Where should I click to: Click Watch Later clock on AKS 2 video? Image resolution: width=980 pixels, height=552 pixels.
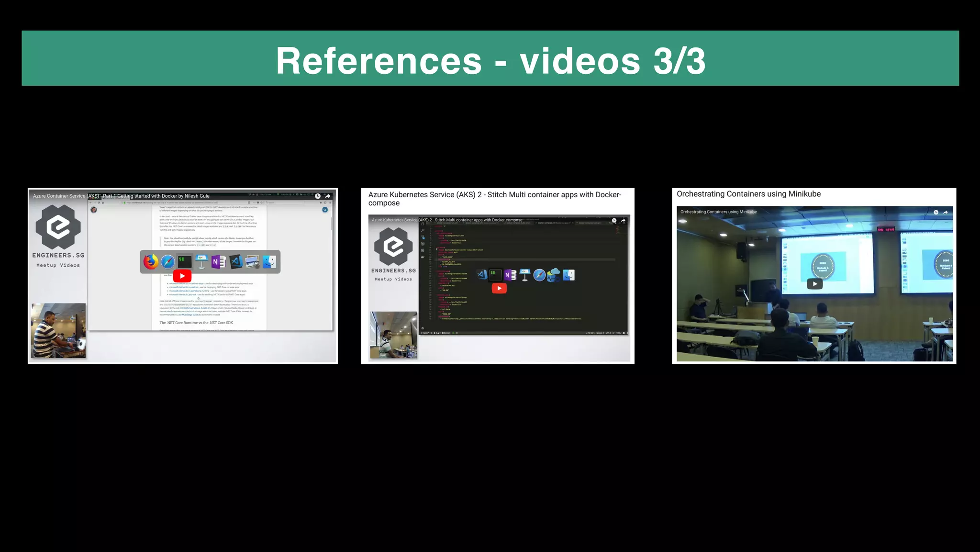pos(614,220)
